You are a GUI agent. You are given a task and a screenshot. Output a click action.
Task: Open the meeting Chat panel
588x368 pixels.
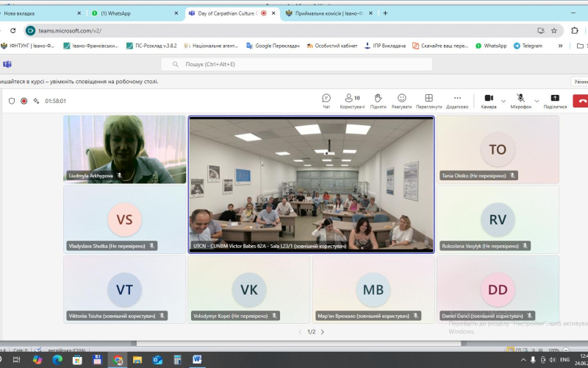click(326, 101)
